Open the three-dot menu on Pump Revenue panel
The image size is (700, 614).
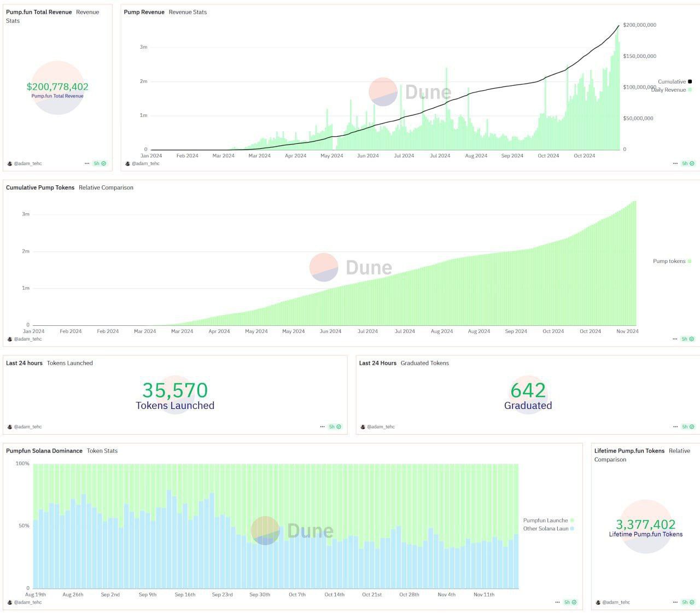click(676, 163)
